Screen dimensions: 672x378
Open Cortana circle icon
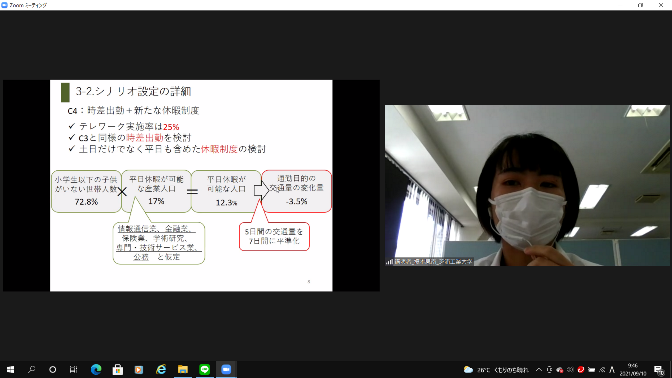click(x=52, y=369)
